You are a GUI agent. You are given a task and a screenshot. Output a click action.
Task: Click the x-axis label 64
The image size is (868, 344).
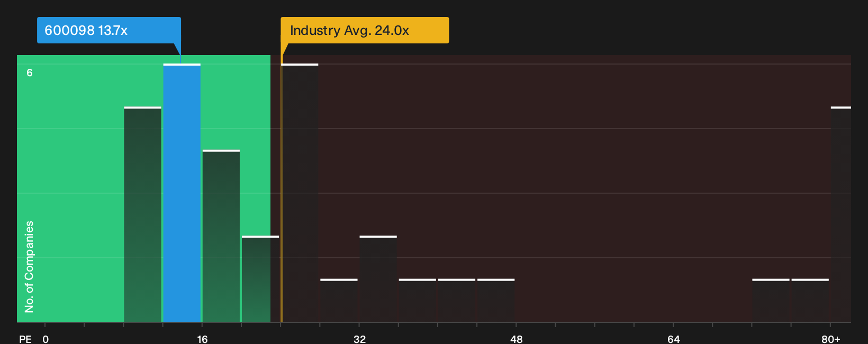[x=673, y=339]
